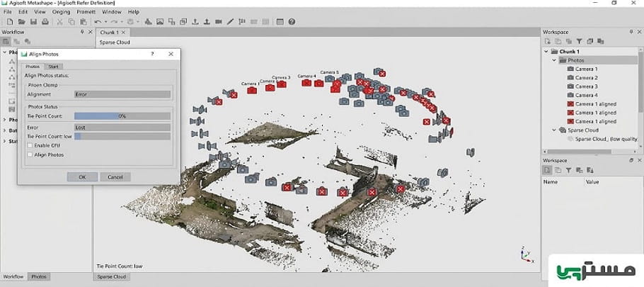Click the Alignment field showing Error

(x=122, y=94)
